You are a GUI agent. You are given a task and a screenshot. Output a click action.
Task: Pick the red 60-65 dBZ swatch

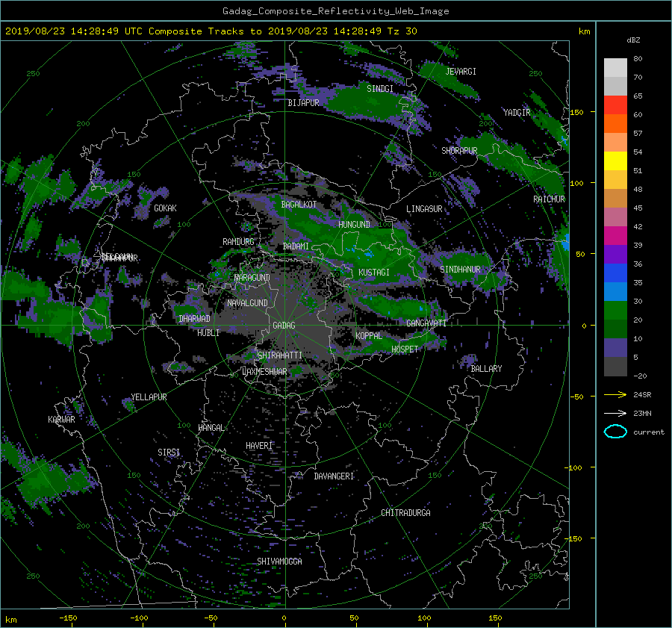[615, 105]
